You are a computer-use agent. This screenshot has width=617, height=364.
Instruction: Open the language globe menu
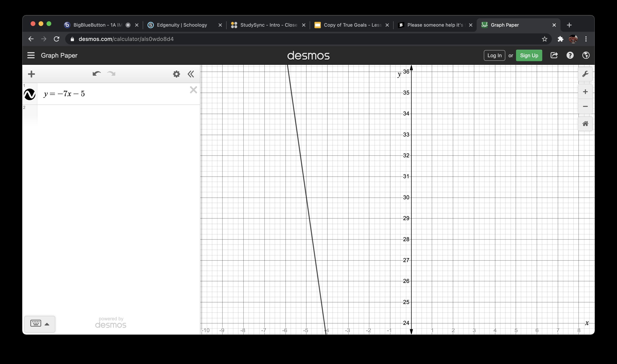(x=586, y=55)
